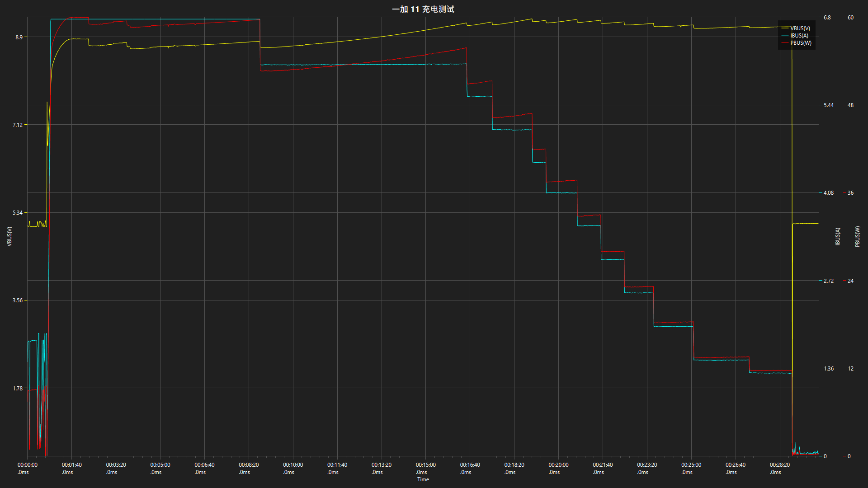Click the chart title 一加 11 充电测试
This screenshot has width=868, height=488.
click(x=423, y=9)
